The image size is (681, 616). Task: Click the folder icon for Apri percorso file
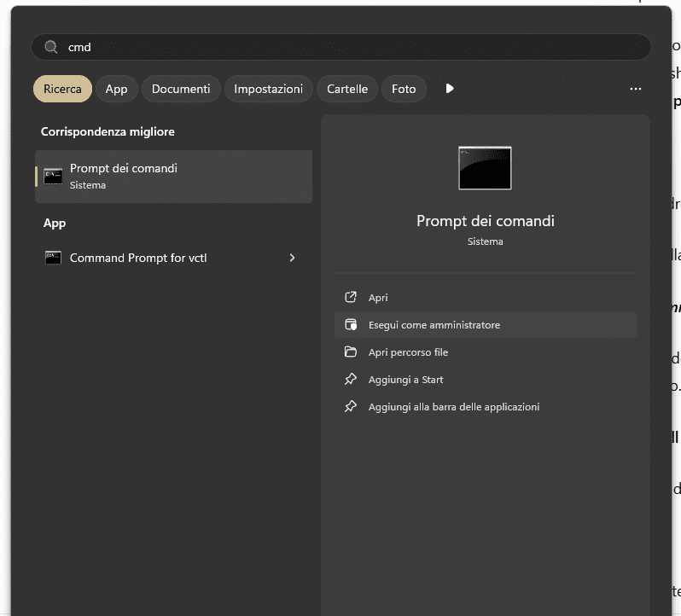click(350, 352)
